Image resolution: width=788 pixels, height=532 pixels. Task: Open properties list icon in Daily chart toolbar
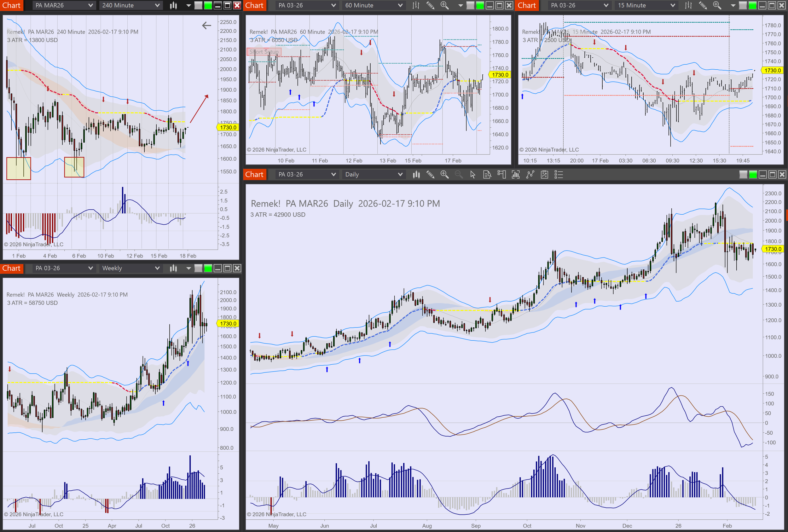coord(559,175)
